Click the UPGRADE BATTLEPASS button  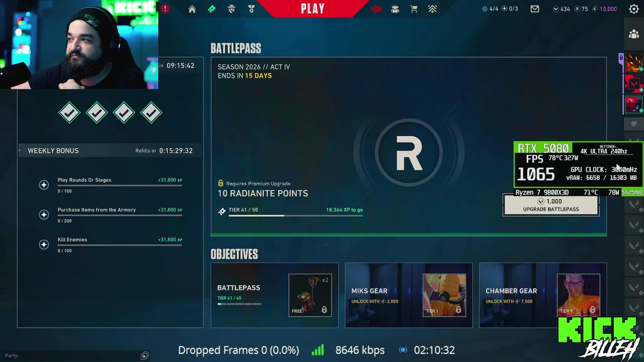551,205
